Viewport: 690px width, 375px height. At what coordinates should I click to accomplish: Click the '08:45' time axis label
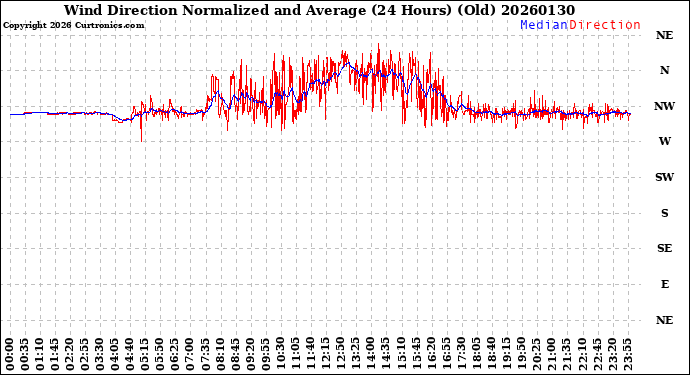(236, 355)
